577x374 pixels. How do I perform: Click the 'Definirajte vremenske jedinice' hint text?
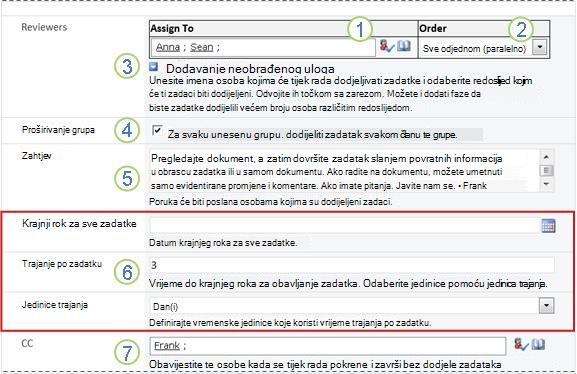coord(290,323)
